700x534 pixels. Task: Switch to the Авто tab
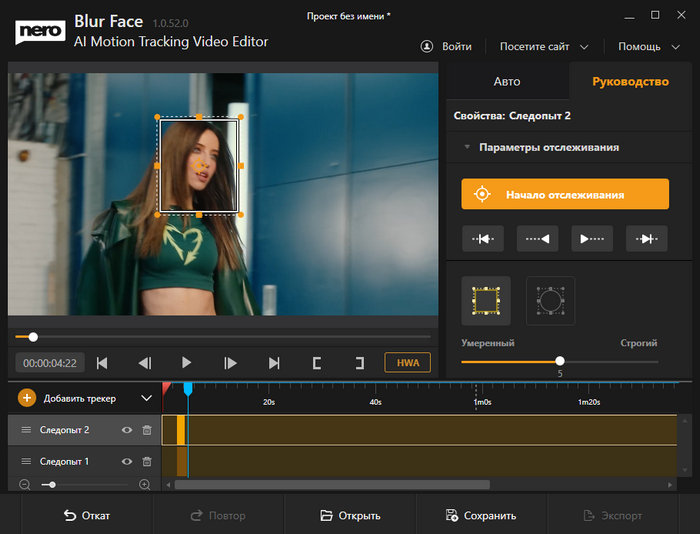pos(507,81)
